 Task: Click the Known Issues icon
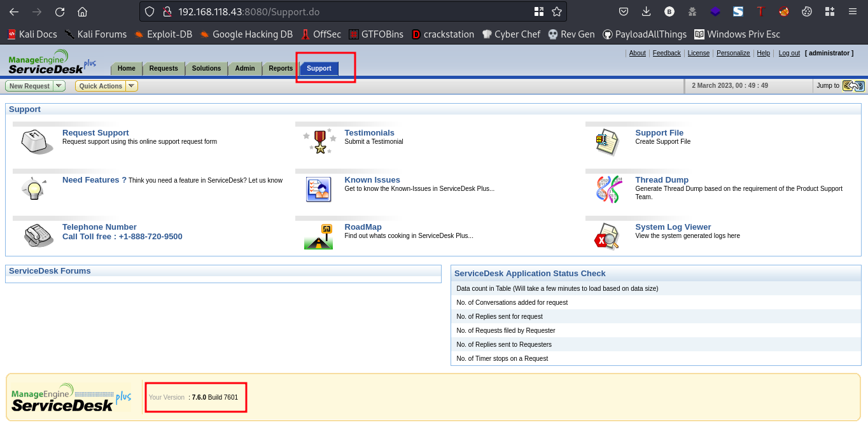point(319,189)
